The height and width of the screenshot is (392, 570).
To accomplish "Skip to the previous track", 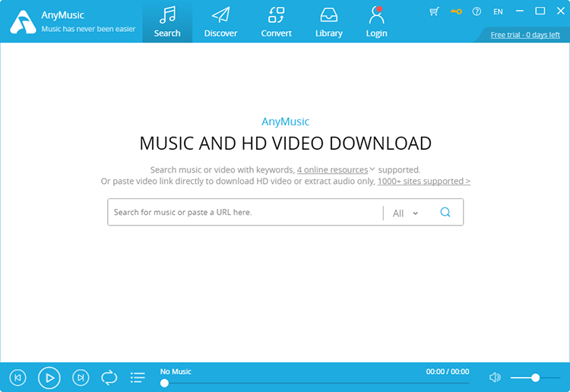I will pos(17,378).
